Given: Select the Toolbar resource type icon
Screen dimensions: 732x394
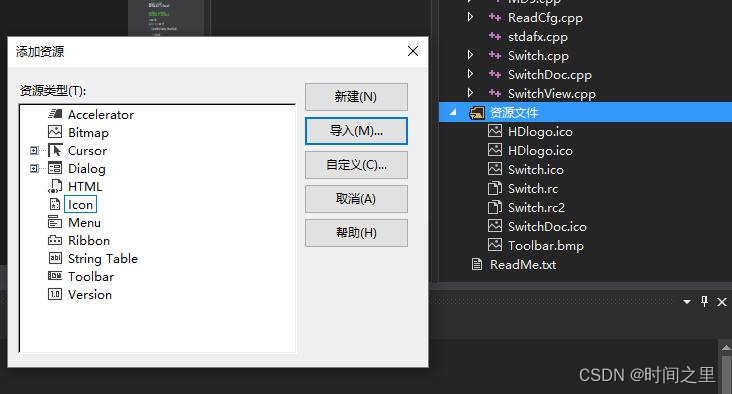Looking at the screenshot, I should click(x=55, y=276).
